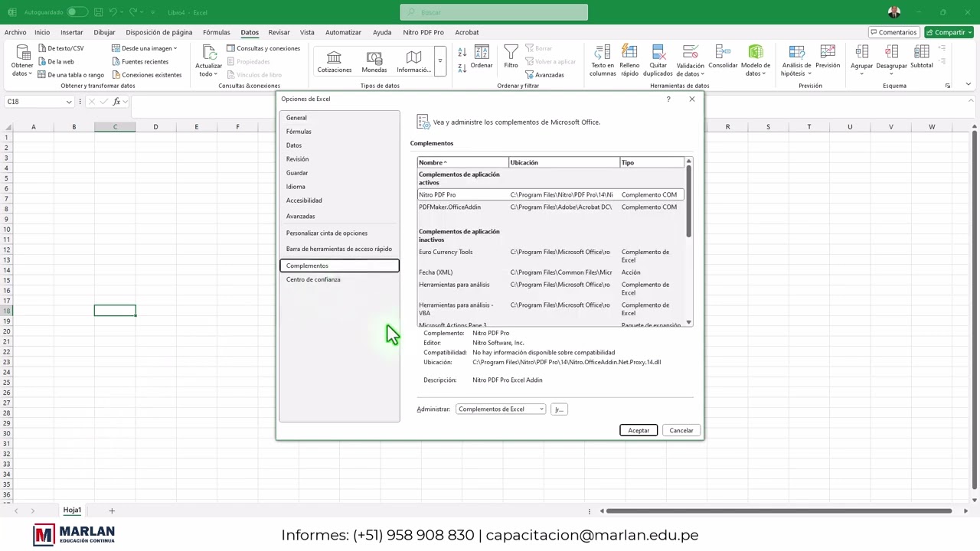Sort ascending A to Z

point(462,52)
